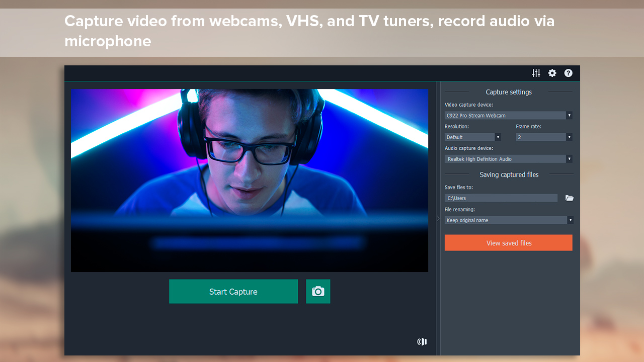Screen dimensions: 644x362
Task: Open the Frame rate dropdown
Action: point(570,137)
